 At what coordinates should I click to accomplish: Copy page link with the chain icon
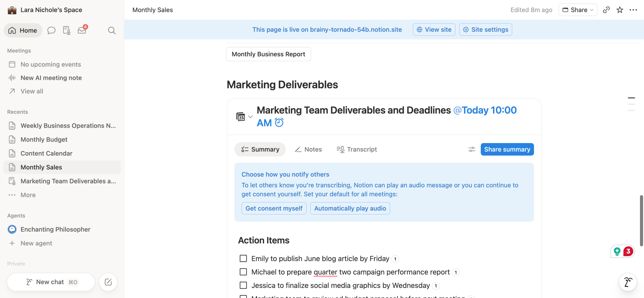[x=606, y=10]
